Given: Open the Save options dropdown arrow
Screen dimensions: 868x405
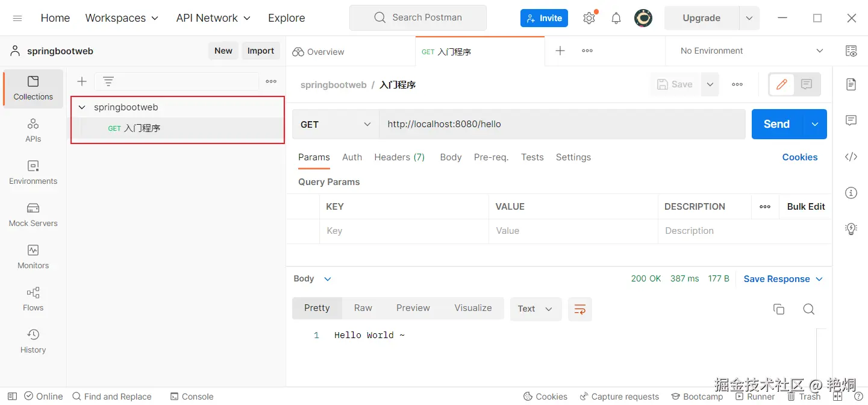Looking at the screenshot, I should pyautogui.click(x=710, y=84).
